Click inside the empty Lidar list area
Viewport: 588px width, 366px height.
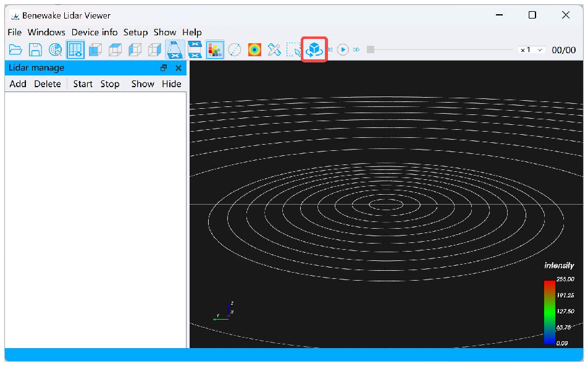[x=96, y=219]
